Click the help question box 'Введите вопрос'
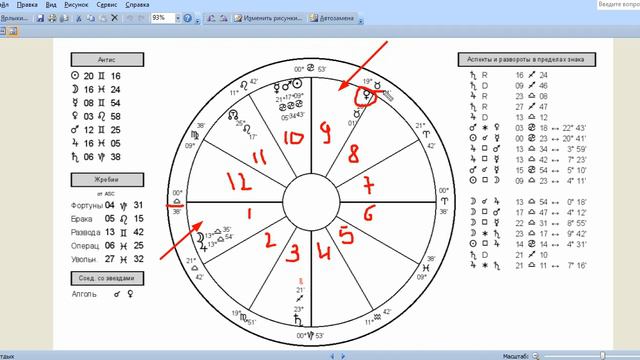This screenshot has width=640, height=360. [x=618, y=4]
